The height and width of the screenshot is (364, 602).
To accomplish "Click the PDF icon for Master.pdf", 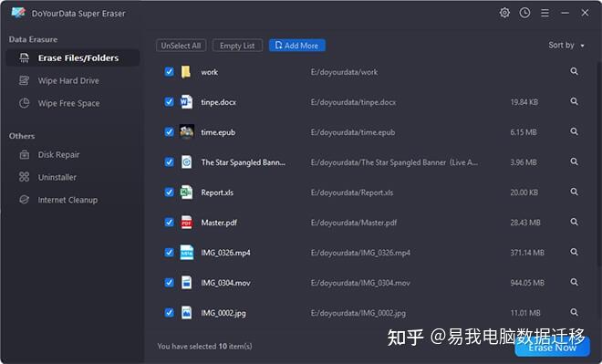I will tap(187, 223).
